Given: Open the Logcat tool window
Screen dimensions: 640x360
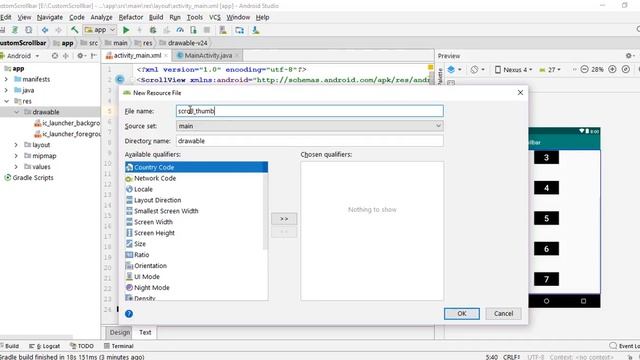Looking at the screenshot, I should click(x=45, y=346).
